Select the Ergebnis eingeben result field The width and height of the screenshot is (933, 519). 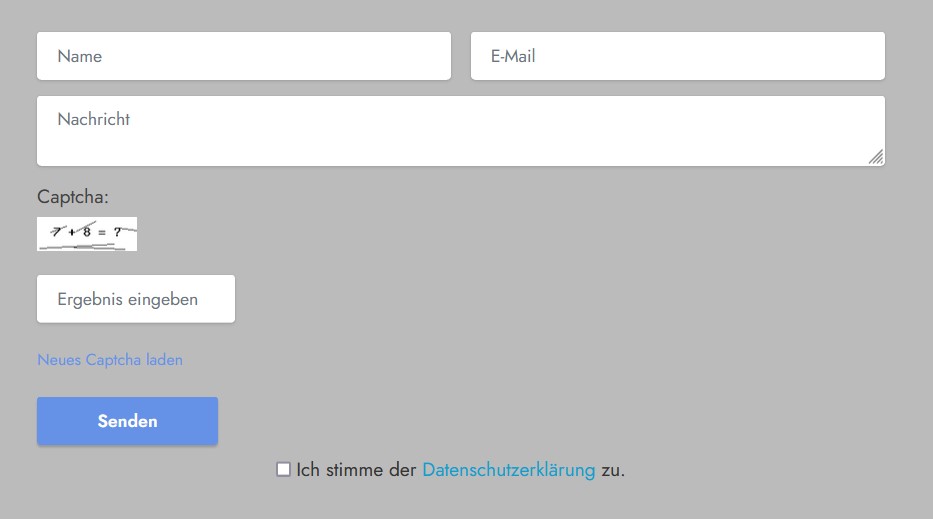coord(136,299)
